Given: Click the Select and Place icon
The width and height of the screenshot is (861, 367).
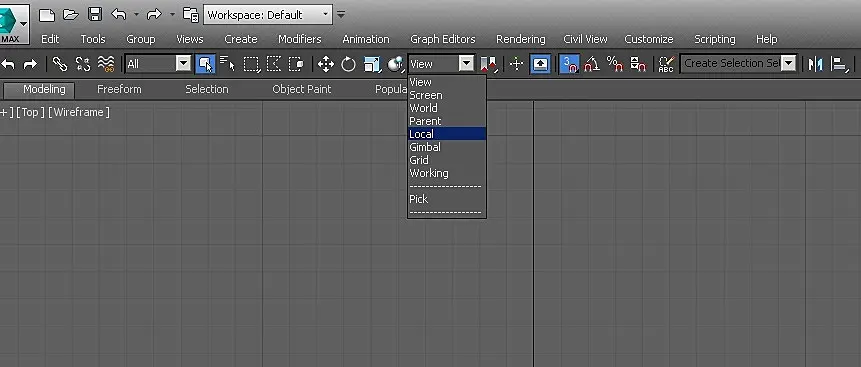Looking at the screenshot, I should pos(395,64).
